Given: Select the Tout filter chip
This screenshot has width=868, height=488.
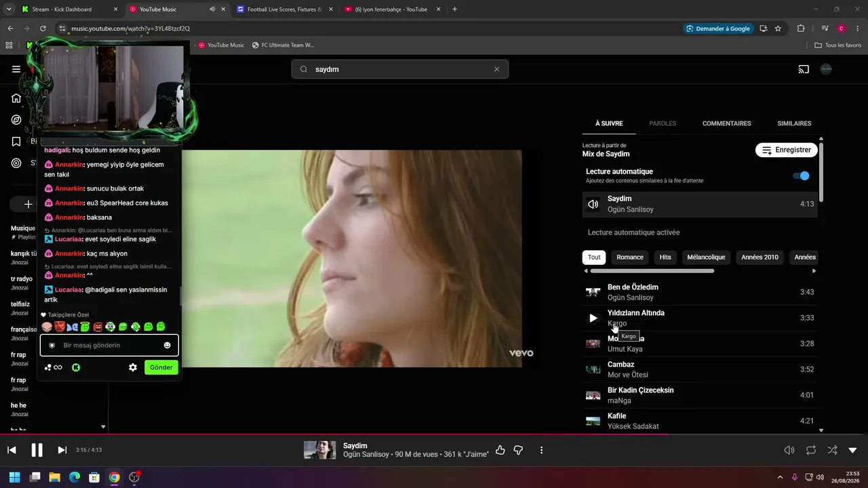Looking at the screenshot, I should click(594, 257).
